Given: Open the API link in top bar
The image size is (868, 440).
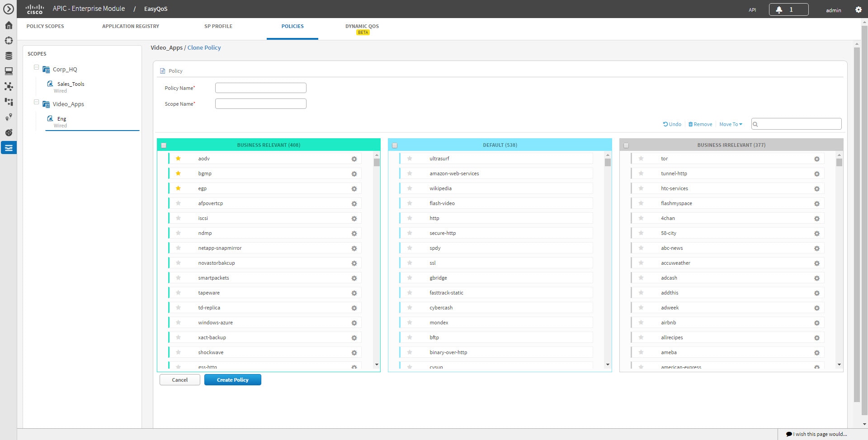Looking at the screenshot, I should pyautogui.click(x=752, y=10).
